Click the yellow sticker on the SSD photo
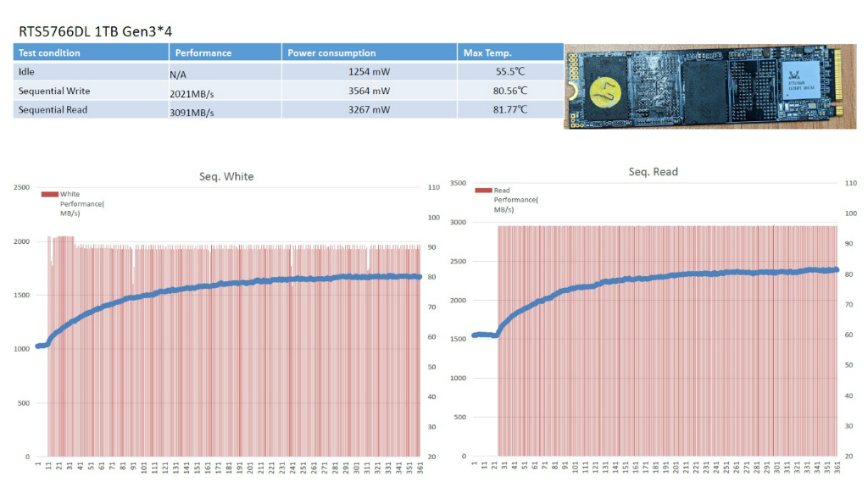This screenshot has height=487, width=868. tap(605, 92)
